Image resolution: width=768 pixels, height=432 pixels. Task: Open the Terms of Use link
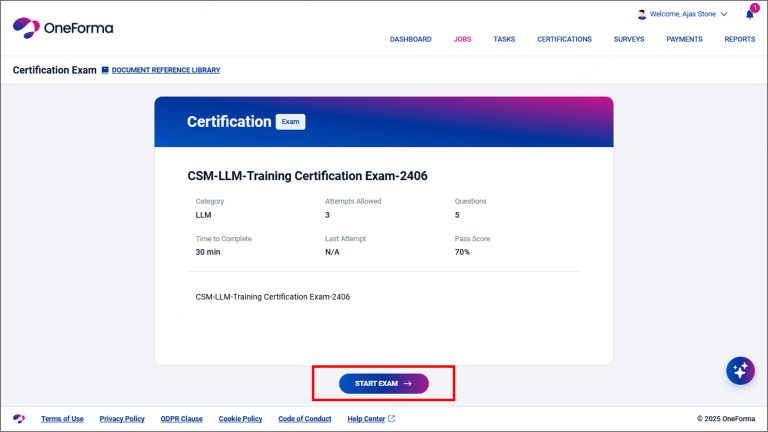click(x=62, y=419)
